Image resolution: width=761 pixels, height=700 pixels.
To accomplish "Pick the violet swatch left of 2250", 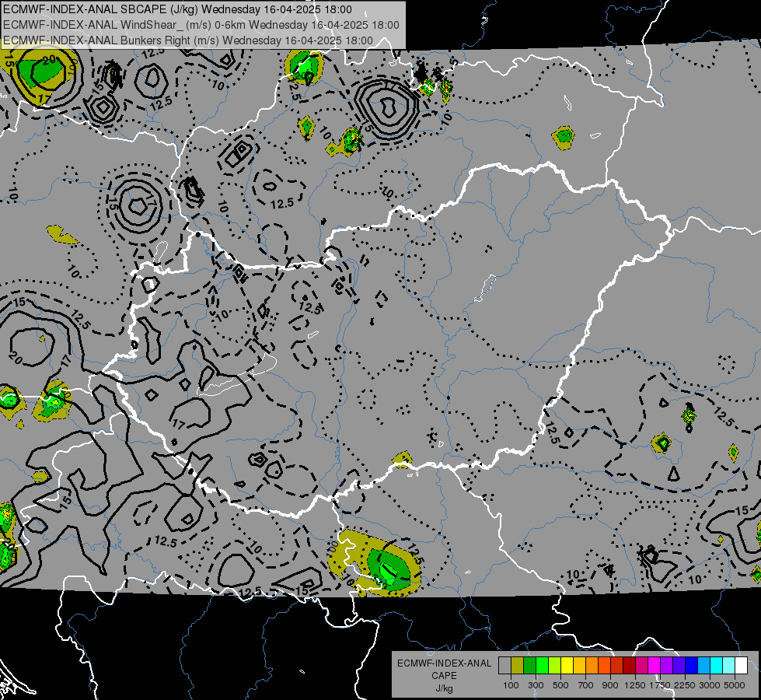I will (x=679, y=666).
